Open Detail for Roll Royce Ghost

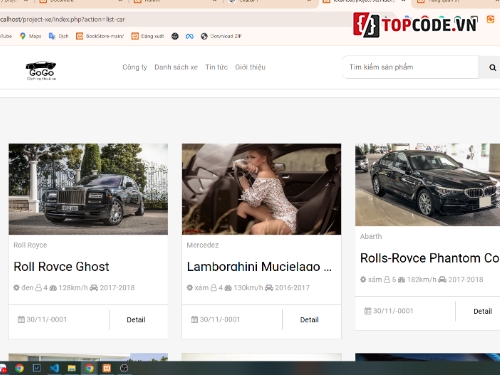pos(136,320)
